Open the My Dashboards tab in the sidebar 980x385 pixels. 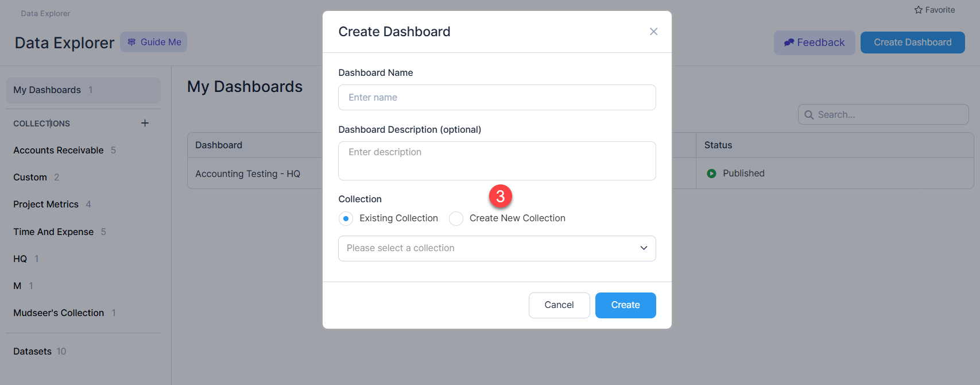(x=83, y=90)
